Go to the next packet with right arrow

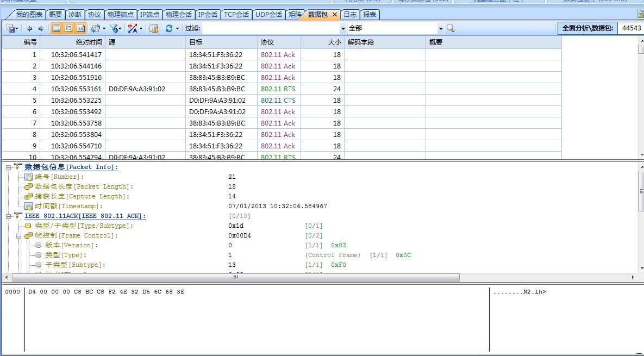click(40, 28)
